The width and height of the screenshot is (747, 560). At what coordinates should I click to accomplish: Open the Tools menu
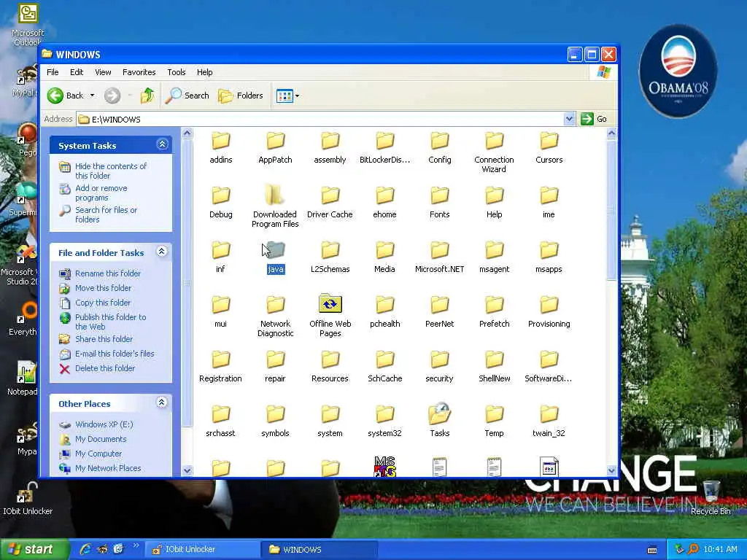pos(177,72)
